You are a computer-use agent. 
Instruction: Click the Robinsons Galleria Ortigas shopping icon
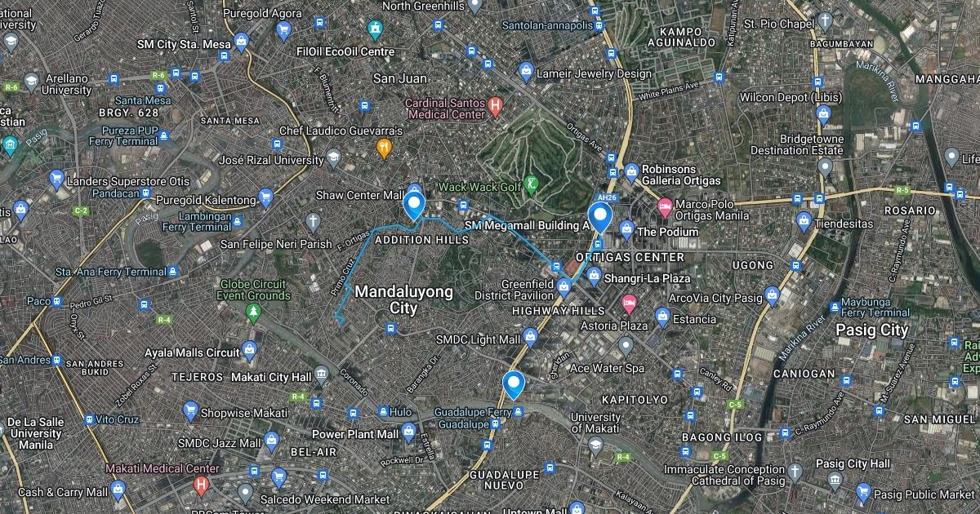click(x=631, y=173)
